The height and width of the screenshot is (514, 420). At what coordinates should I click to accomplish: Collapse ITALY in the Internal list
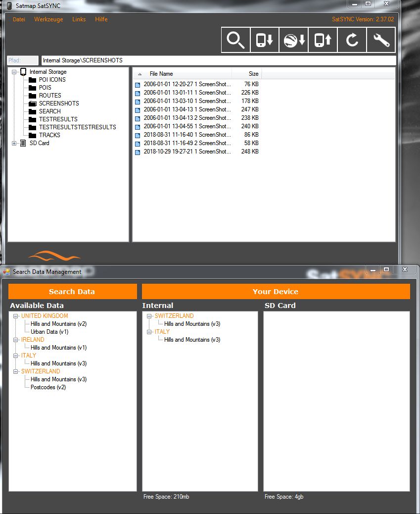click(149, 332)
